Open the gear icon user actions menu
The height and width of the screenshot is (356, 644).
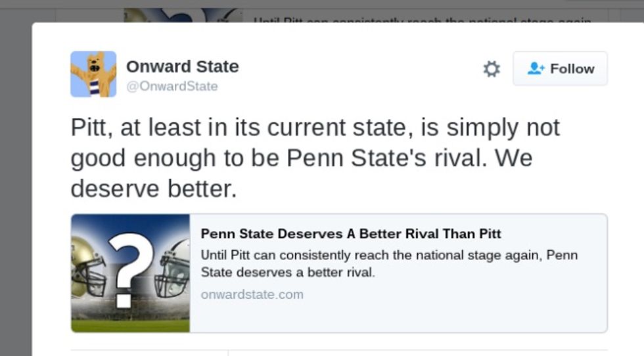(492, 69)
